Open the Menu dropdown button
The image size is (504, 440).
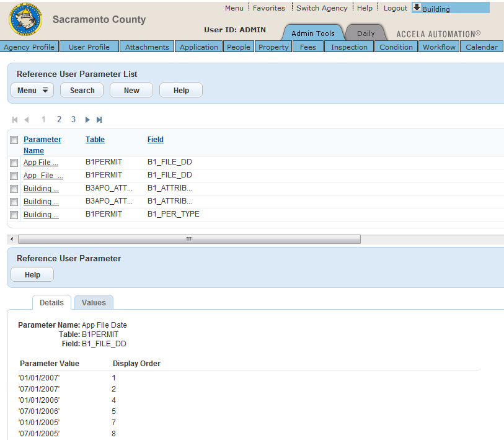click(x=32, y=91)
